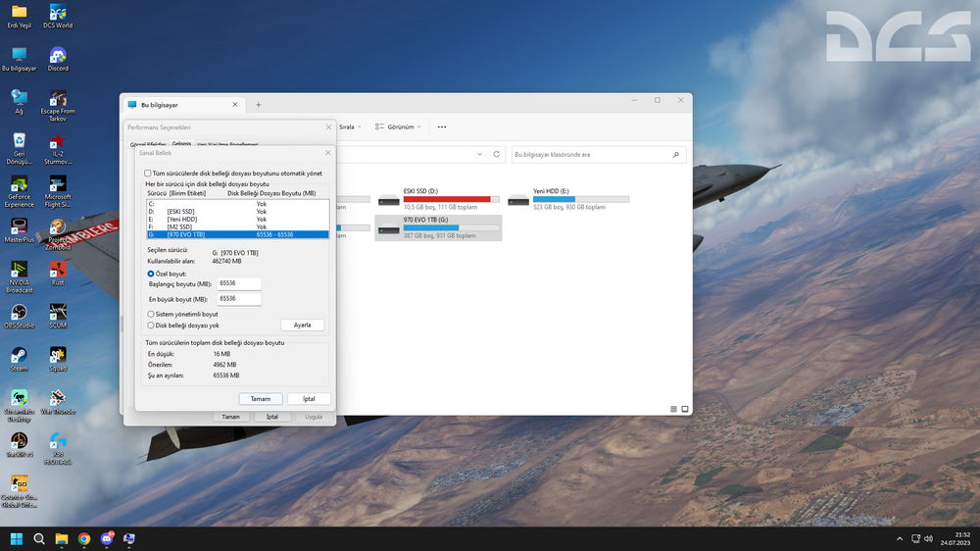Select War Thunder desktop shortcut
Image resolution: width=980 pixels, height=551 pixels.
coord(58,402)
